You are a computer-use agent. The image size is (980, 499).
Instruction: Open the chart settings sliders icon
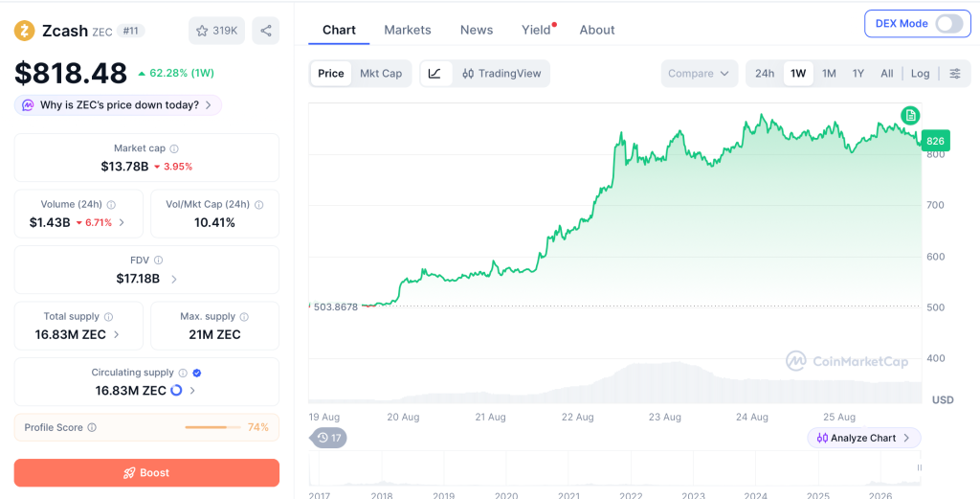coord(955,73)
